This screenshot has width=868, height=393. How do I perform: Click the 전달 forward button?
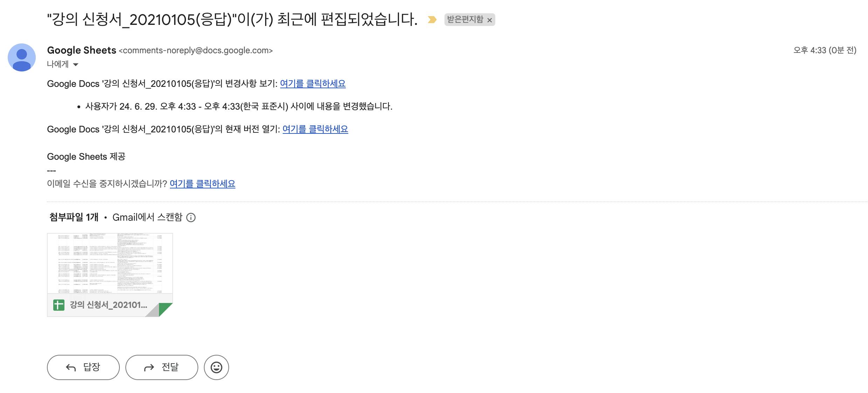tap(161, 367)
